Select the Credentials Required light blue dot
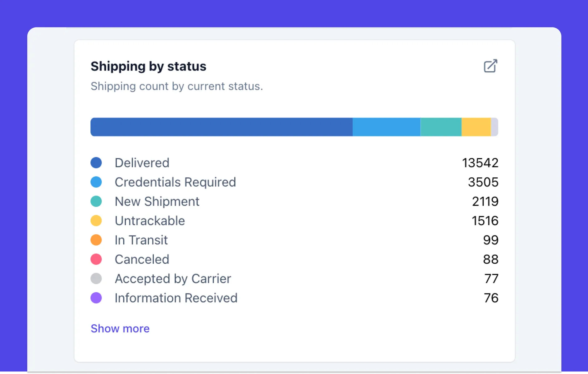588x374 pixels. click(96, 182)
